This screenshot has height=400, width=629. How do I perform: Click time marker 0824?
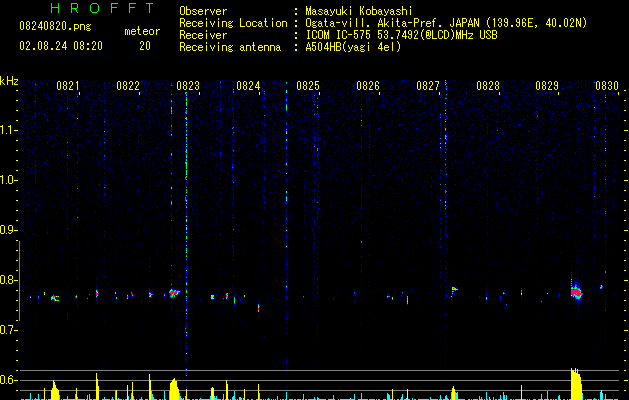tap(248, 86)
